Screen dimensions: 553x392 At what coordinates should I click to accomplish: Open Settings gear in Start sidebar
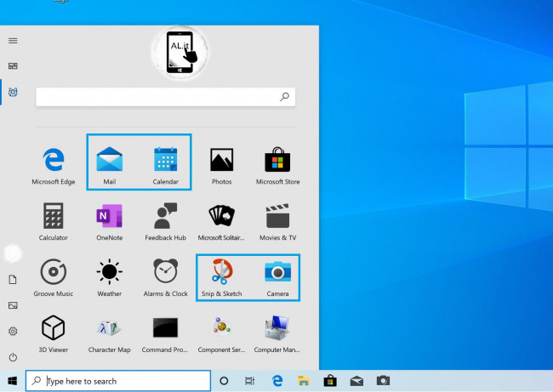pos(13,332)
